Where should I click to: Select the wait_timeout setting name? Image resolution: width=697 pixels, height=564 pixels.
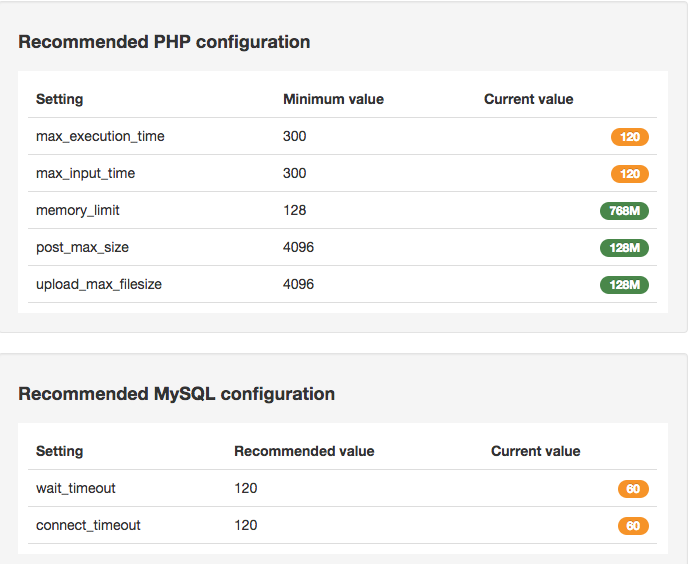[76, 488]
